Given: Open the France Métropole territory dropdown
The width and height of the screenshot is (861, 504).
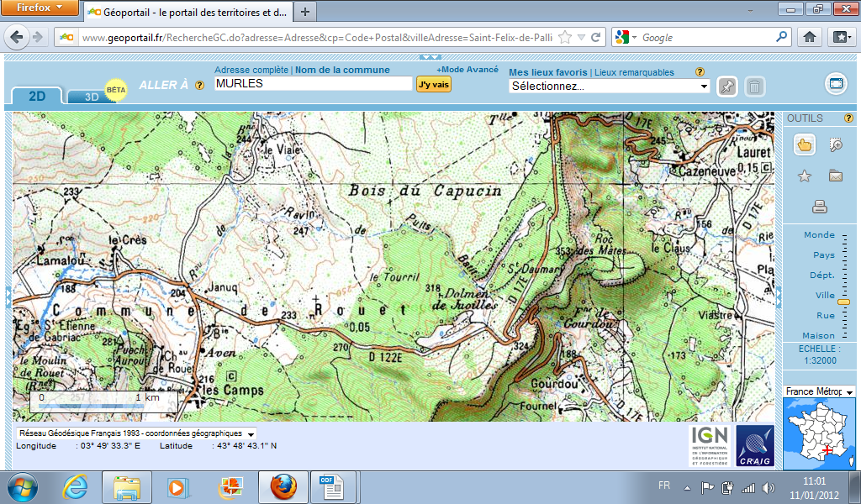Looking at the screenshot, I should click(x=819, y=391).
